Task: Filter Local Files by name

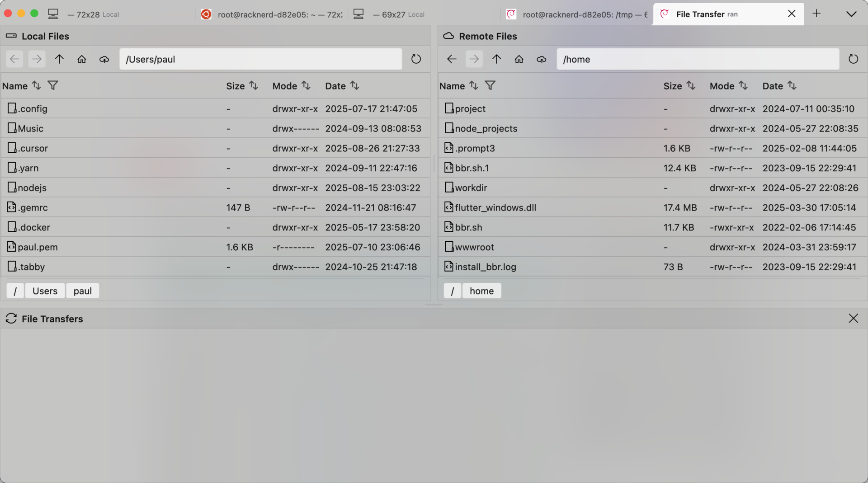Action: pos(53,85)
